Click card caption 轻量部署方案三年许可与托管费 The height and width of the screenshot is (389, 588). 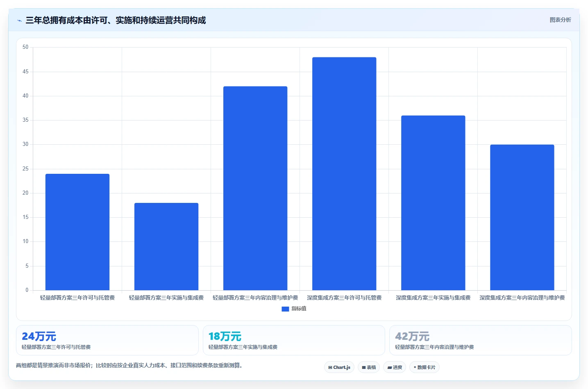[56, 347]
